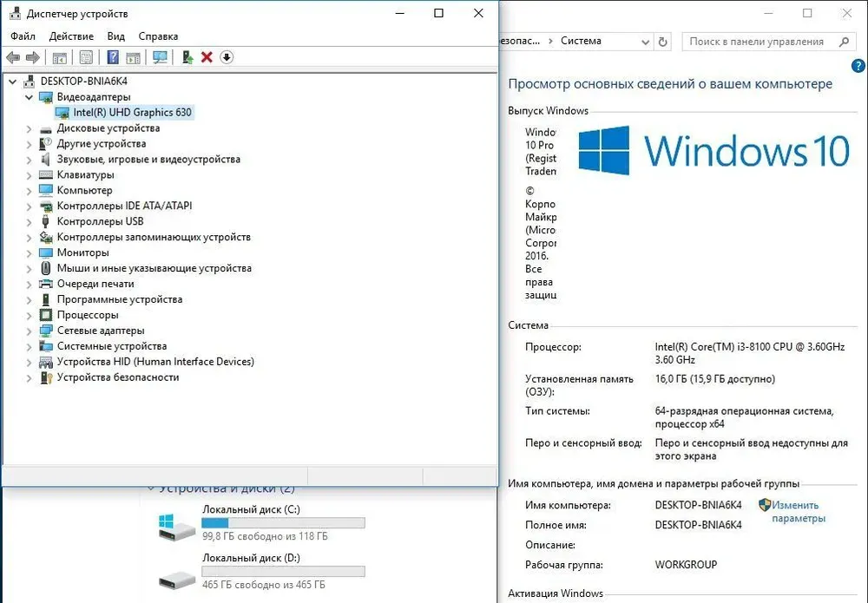
Task: Click the update driver toolbar icon
Action: coord(187,57)
